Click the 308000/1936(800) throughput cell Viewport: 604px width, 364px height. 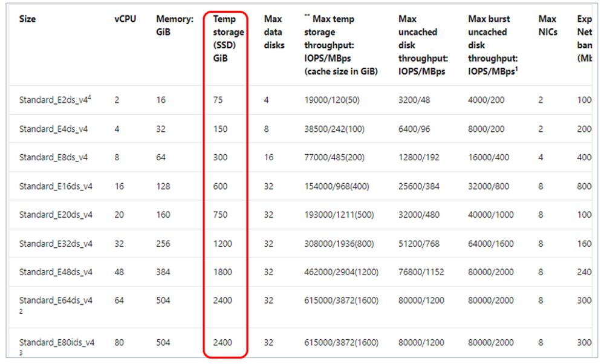point(339,244)
